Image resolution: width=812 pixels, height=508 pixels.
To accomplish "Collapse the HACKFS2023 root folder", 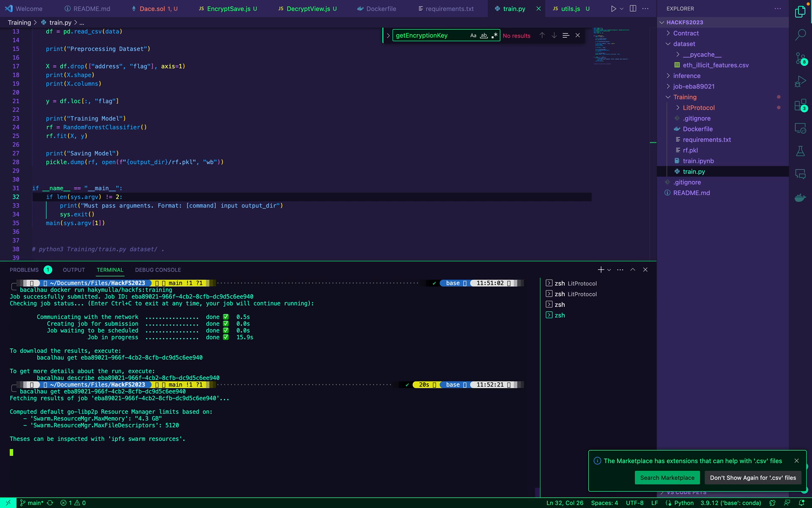I will pyautogui.click(x=662, y=22).
